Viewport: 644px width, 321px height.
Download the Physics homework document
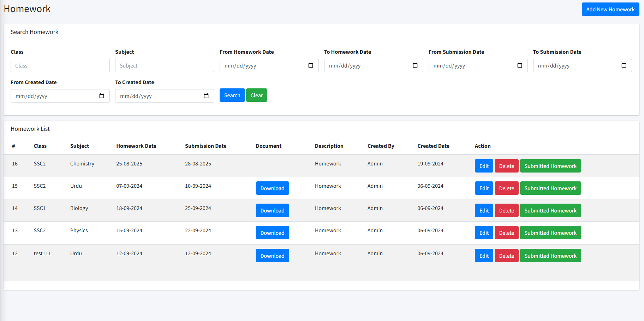[272, 233]
